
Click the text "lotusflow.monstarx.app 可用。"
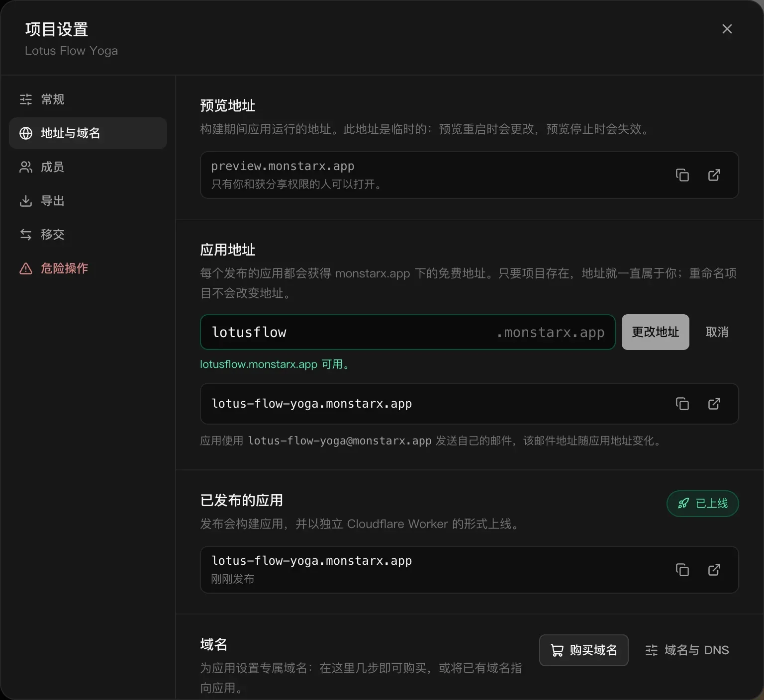tap(276, 364)
